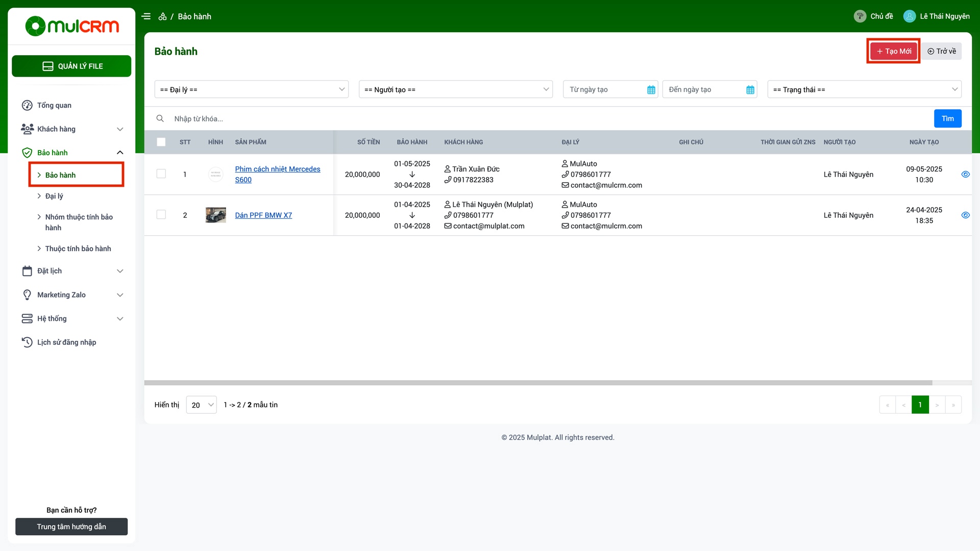
Task: Click the home breadcrumb icon
Action: click(162, 16)
